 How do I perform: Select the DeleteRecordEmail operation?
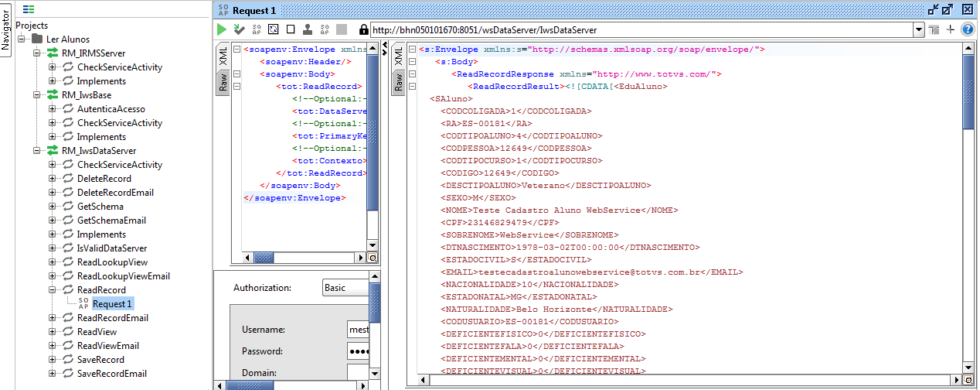click(x=115, y=193)
